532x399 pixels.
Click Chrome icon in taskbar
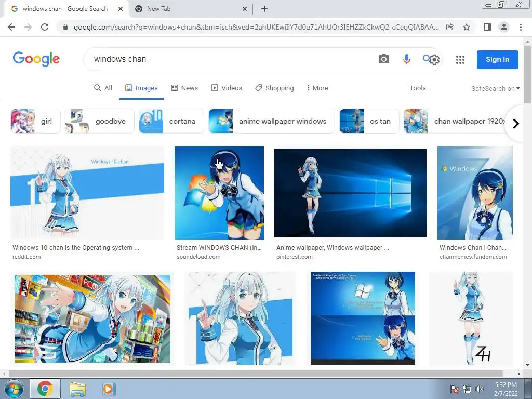(45, 389)
